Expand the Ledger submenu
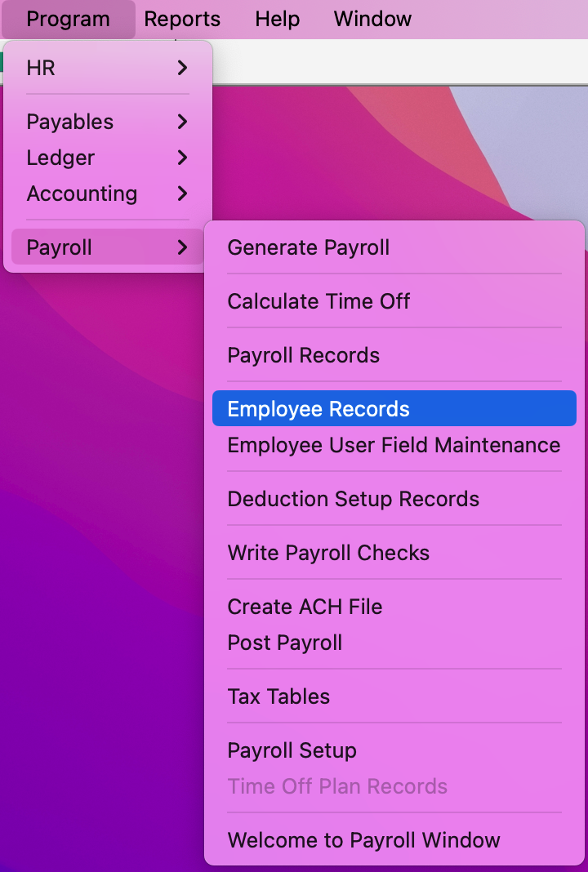This screenshot has height=872, width=588. coord(108,158)
